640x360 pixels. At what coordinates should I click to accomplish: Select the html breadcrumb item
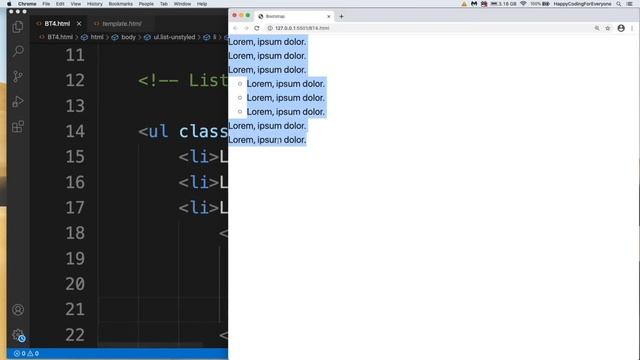point(97,37)
